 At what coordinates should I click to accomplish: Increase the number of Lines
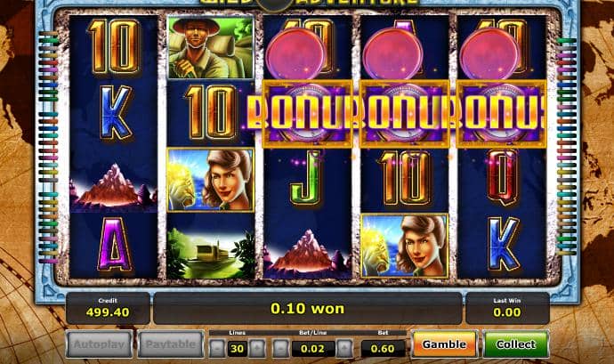tap(257, 348)
